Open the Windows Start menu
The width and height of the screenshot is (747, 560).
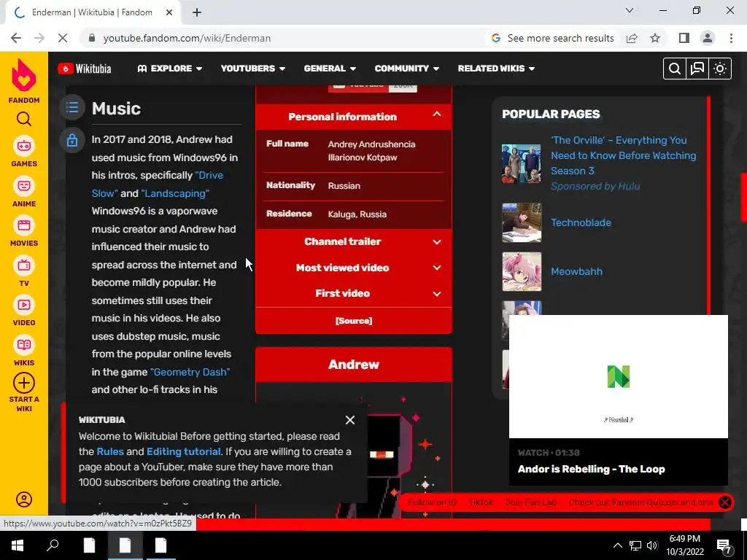click(x=18, y=545)
